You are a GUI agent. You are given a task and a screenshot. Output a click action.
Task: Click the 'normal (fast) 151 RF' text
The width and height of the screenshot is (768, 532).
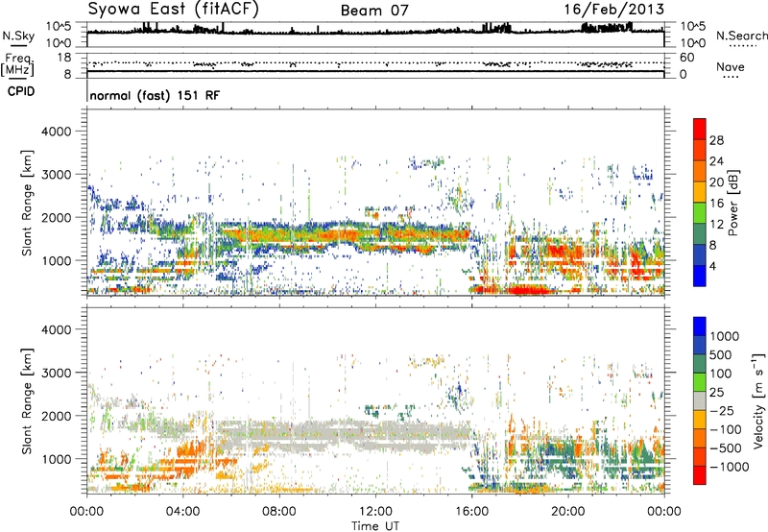click(x=155, y=95)
